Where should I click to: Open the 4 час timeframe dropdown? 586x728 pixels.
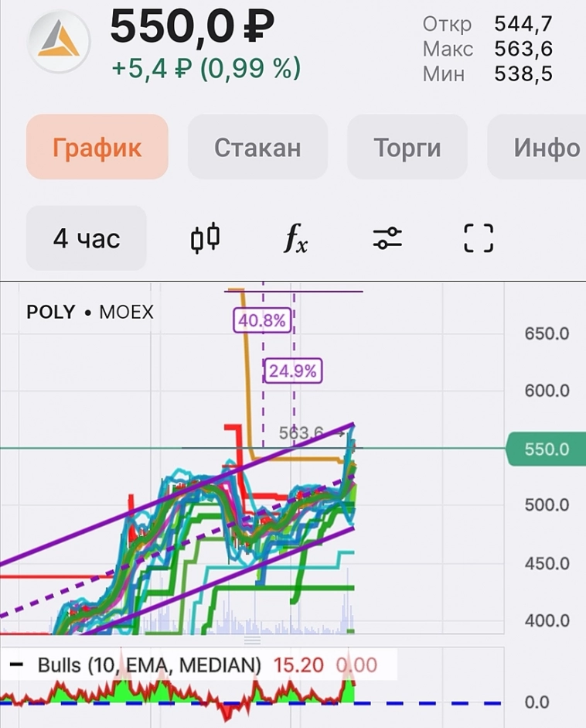pyautogui.click(x=87, y=238)
